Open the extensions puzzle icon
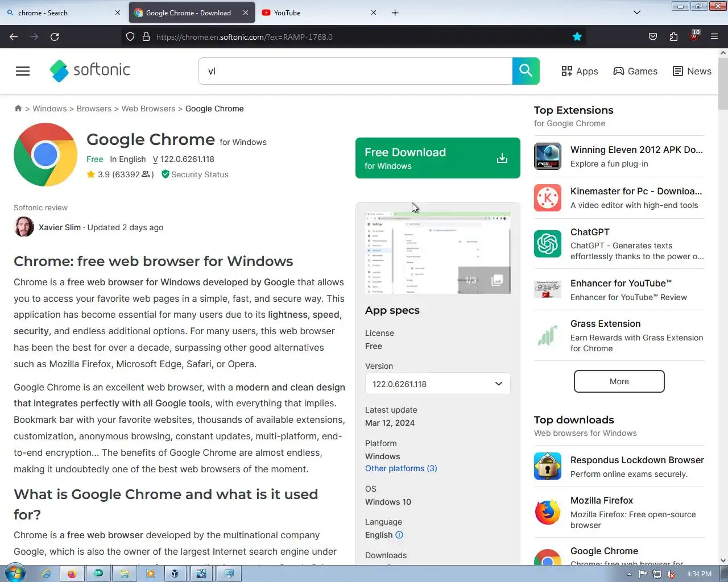The height and width of the screenshot is (582, 728). pos(673,36)
